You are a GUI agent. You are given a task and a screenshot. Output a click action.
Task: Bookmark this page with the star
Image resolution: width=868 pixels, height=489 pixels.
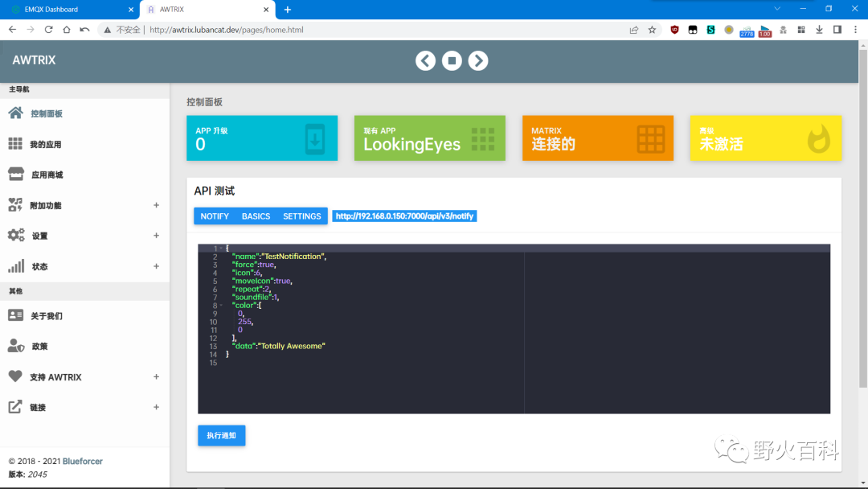(652, 30)
